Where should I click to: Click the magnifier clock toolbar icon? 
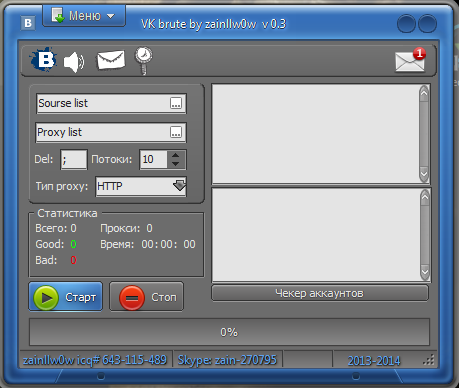144,60
